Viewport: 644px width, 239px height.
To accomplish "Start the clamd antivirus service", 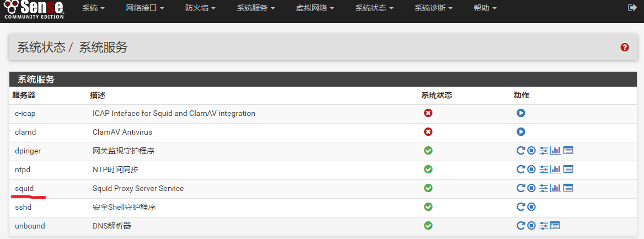I will tap(520, 132).
